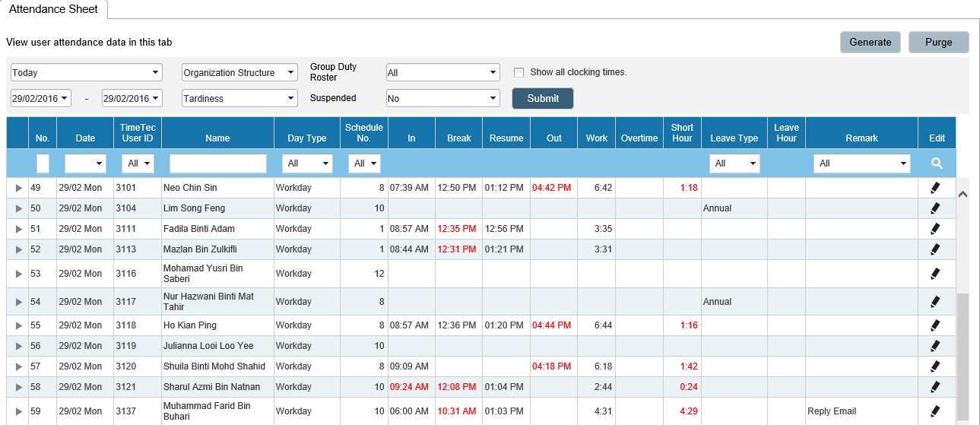The image size is (980, 425).
Task: Edit attendance record of Neo Chin Sin
Action: (x=935, y=188)
